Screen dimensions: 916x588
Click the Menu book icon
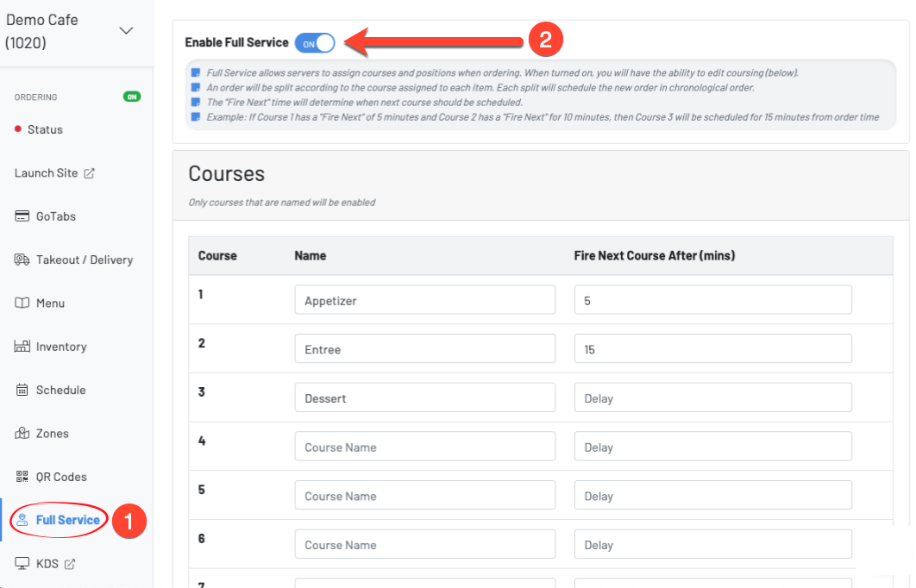(22, 303)
